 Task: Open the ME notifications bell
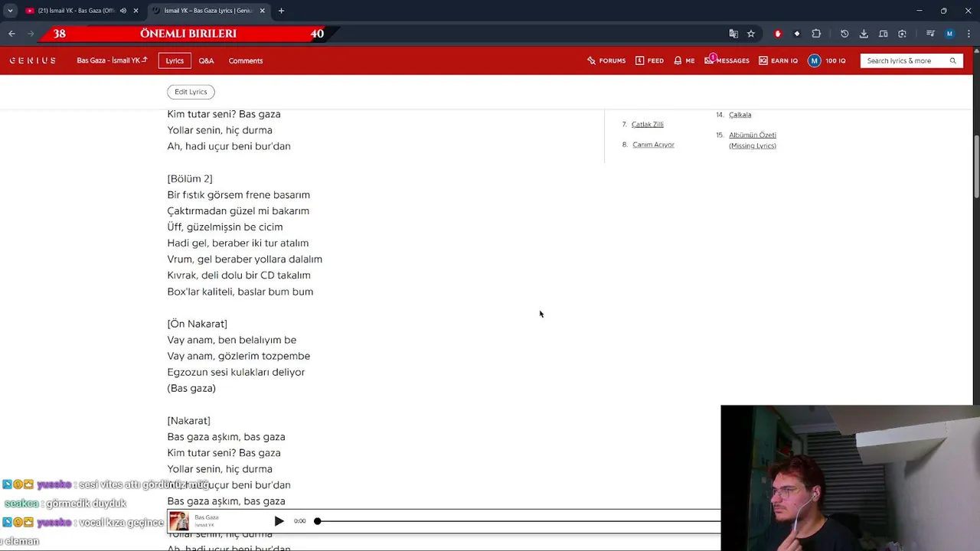click(684, 60)
